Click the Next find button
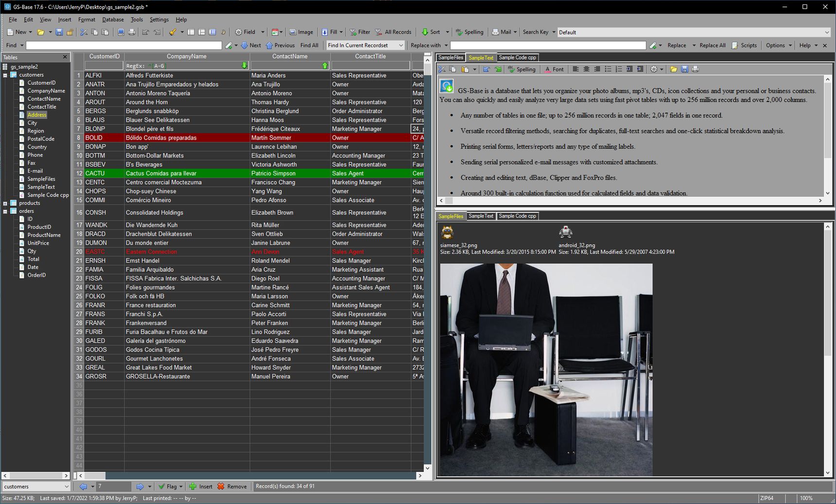Image resolution: width=836 pixels, height=504 pixels. (x=251, y=45)
